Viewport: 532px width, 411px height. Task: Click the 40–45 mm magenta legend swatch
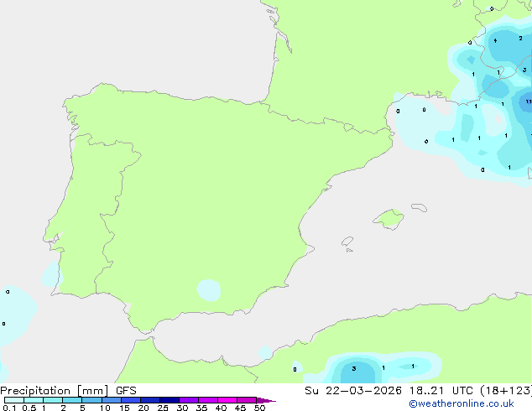click(227, 400)
